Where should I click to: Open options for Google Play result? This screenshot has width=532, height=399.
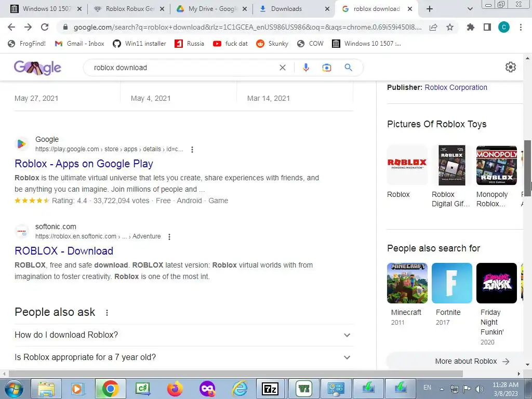192,149
